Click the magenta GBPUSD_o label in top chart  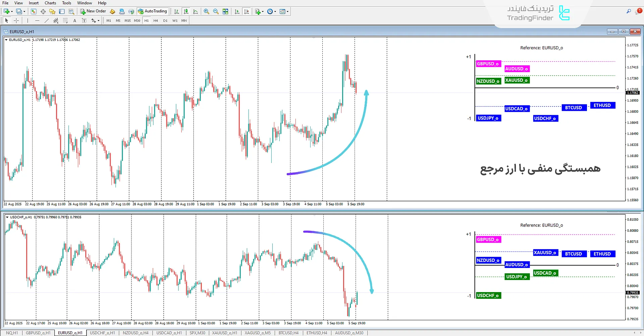[x=488, y=64]
